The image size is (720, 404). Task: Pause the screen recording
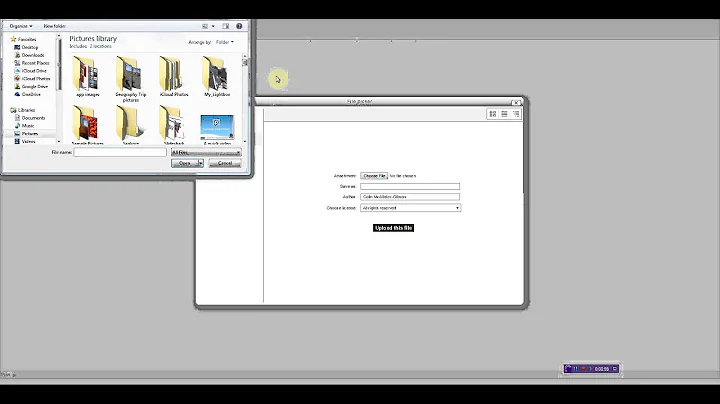(575, 369)
